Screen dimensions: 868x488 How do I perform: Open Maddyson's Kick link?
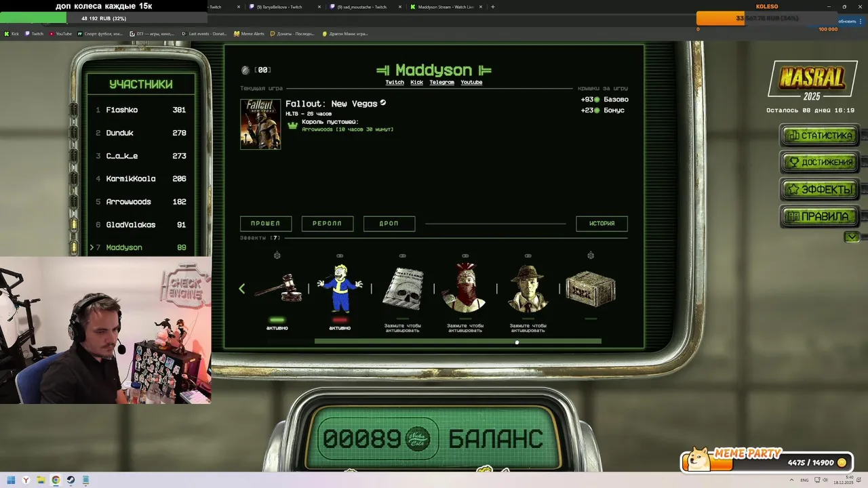[416, 83]
